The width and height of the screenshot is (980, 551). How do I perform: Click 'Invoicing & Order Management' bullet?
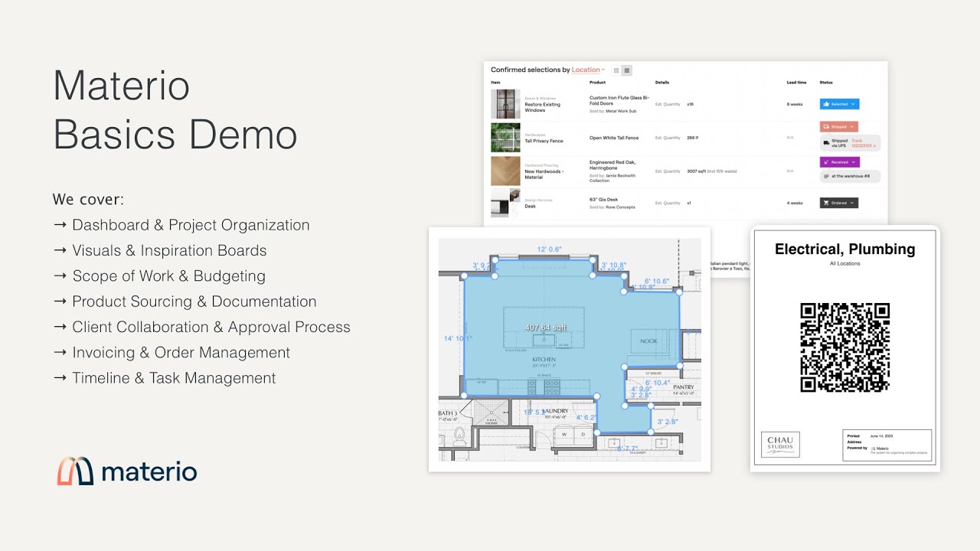[181, 353]
